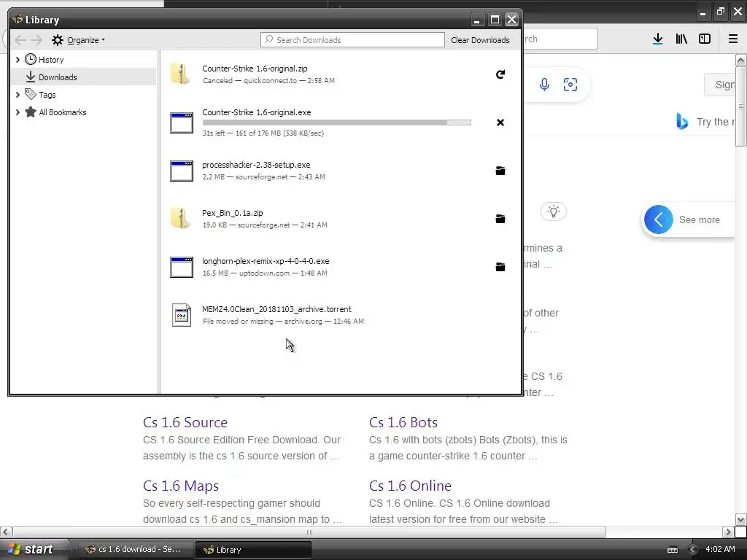
Task: Click the MEMZ torrent file icon
Action: (182, 315)
